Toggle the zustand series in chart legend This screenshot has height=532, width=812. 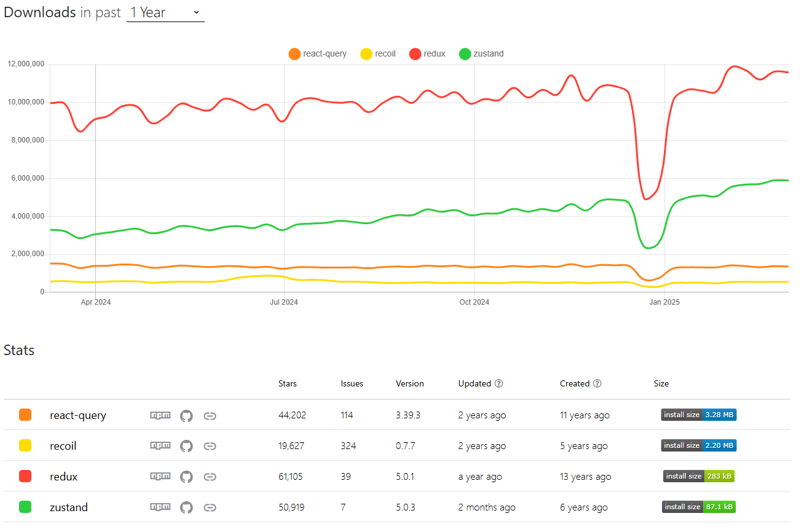point(481,54)
